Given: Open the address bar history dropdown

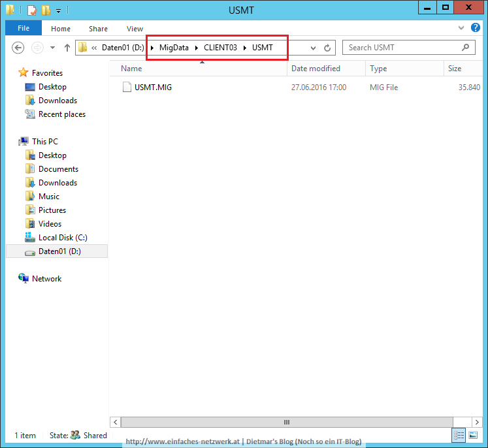Looking at the screenshot, I should point(313,48).
